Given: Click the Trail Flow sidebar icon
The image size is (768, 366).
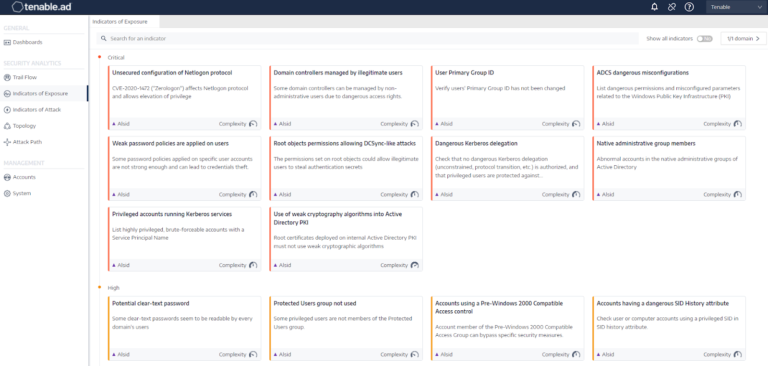Looking at the screenshot, I should (x=7, y=77).
